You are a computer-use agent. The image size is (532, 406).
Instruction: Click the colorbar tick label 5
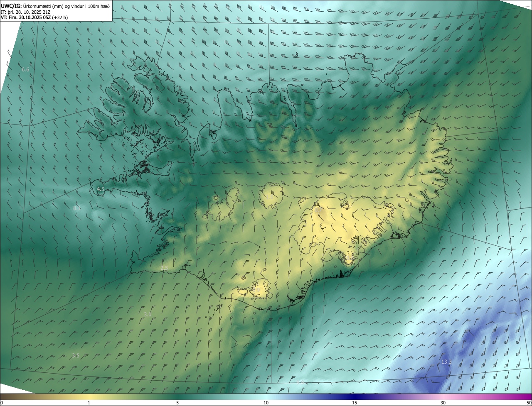click(177, 403)
